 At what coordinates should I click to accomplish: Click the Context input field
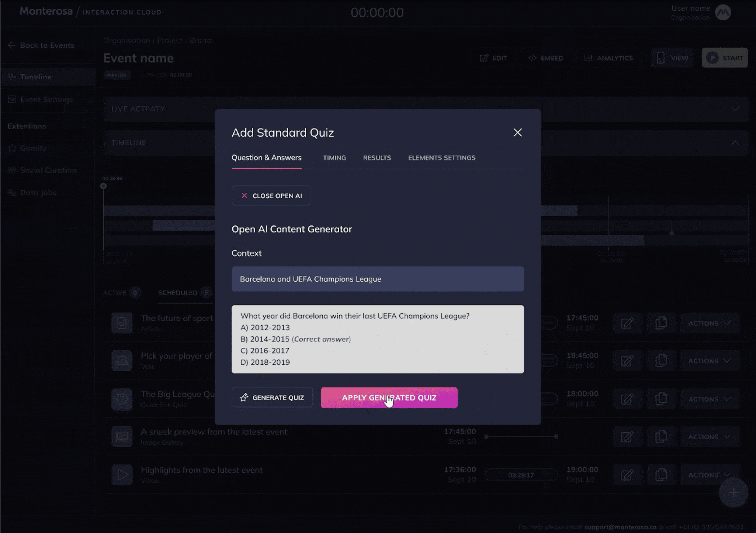point(377,279)
